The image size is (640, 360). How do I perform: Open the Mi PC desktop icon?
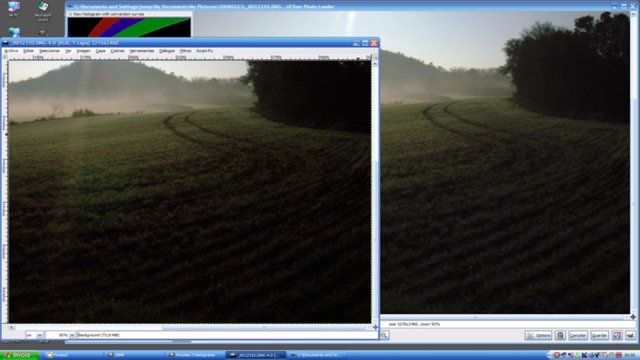14,10
